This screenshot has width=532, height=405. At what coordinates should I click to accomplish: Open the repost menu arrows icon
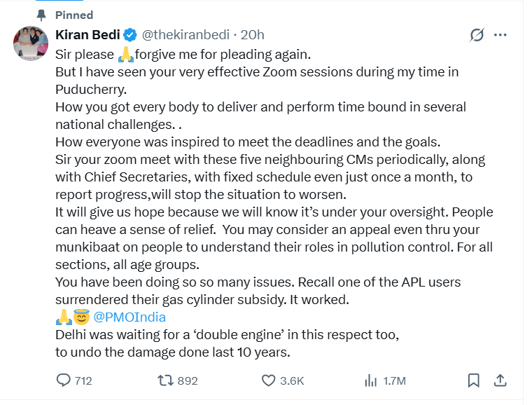click(165, 380)
